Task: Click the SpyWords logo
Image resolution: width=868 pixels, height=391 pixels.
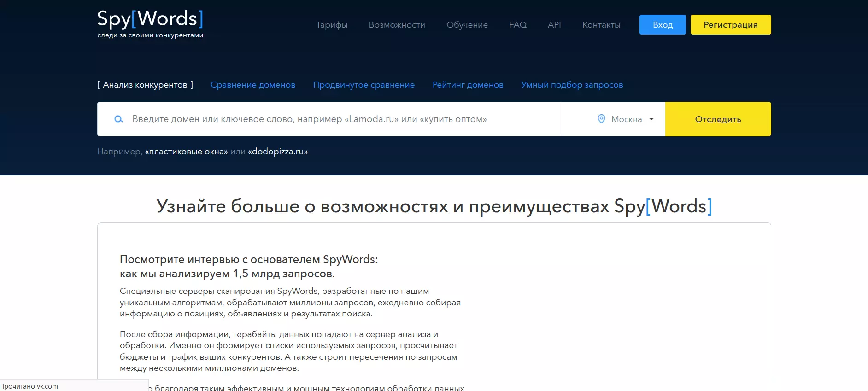Action: [x=150, y=24]
